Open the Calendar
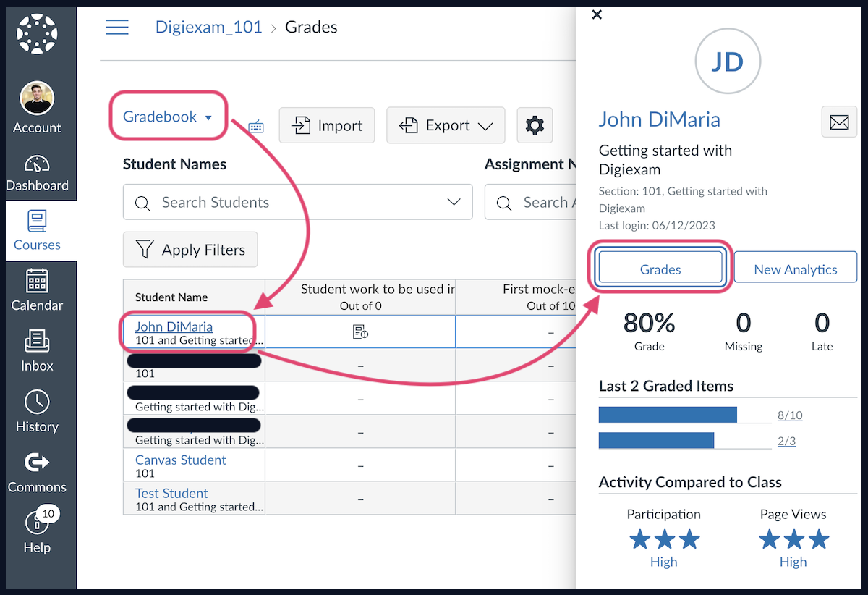The image size is (868, 595). (37, 290)
